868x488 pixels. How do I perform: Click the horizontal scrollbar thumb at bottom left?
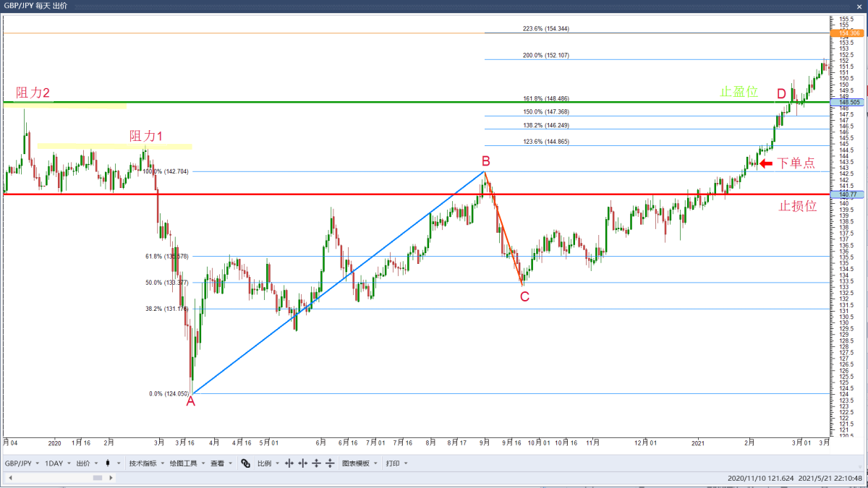click(x=96, y=477)
